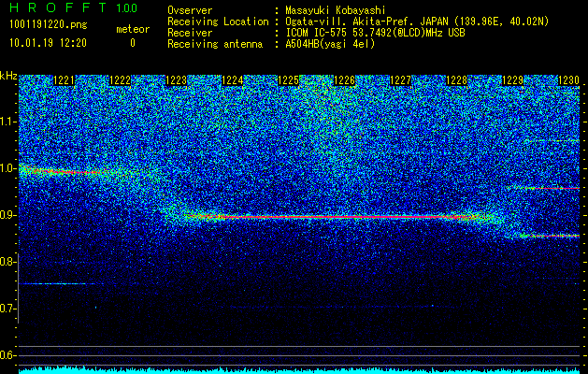Click the 1.0 frequency axis label
This screenshot has width=588, height=374.
click(7, 168)
